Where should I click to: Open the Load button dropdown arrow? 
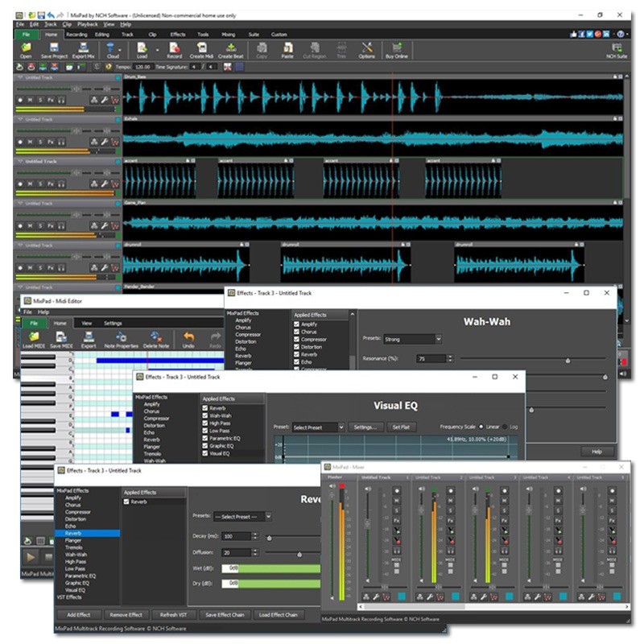click(157, 51)
